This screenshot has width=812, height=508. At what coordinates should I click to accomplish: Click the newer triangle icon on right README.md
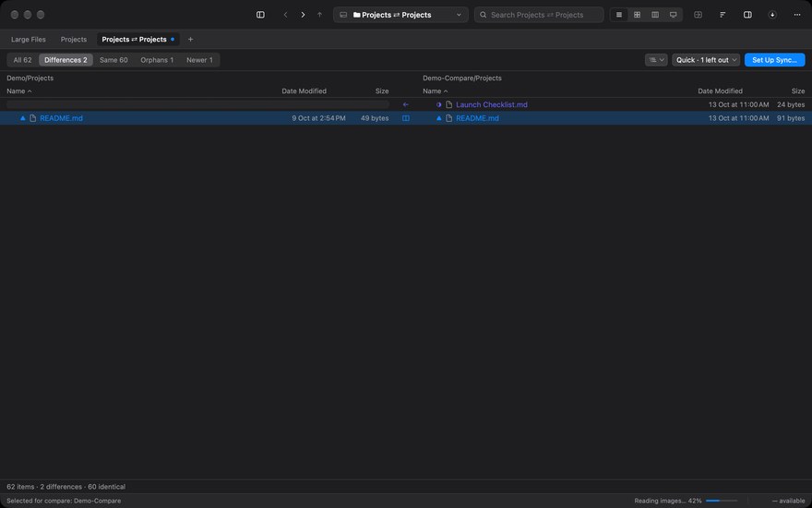pyautogui.click(x=438, y=118)
